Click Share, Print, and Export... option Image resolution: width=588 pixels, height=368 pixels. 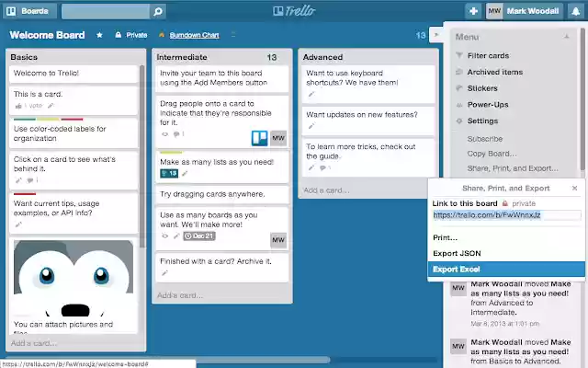513,168
